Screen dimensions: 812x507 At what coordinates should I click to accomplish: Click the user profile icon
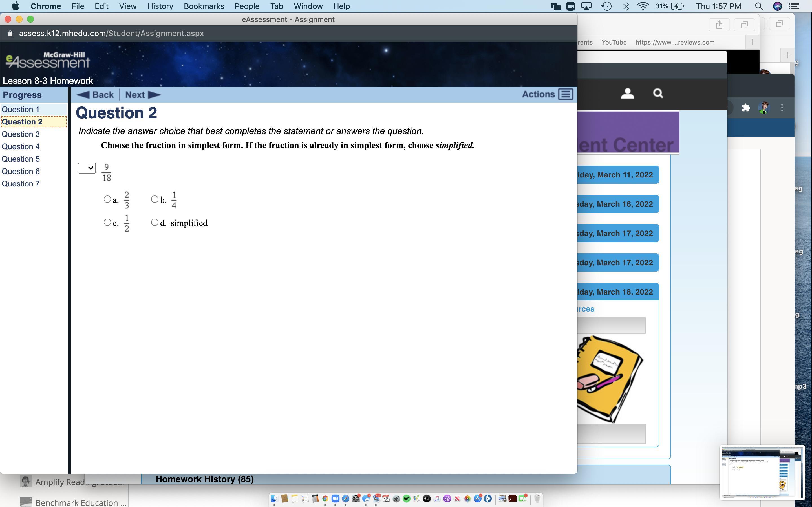coord(627,94)
